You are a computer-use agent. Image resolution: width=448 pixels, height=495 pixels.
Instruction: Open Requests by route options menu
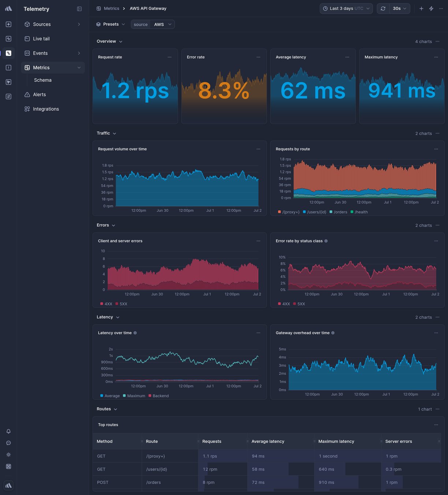coord(436,149)
